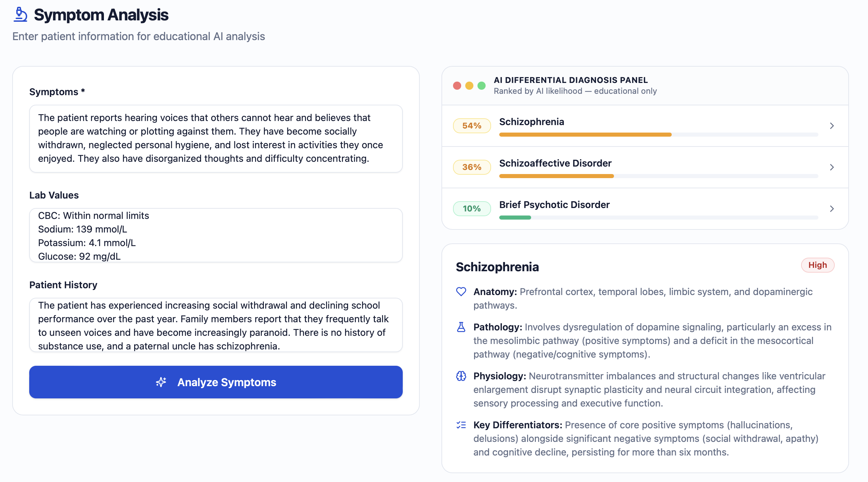The width and height of the screenshot is (868, 482).
Task: Focus the Lab Values text box
Action: (216, 235)
